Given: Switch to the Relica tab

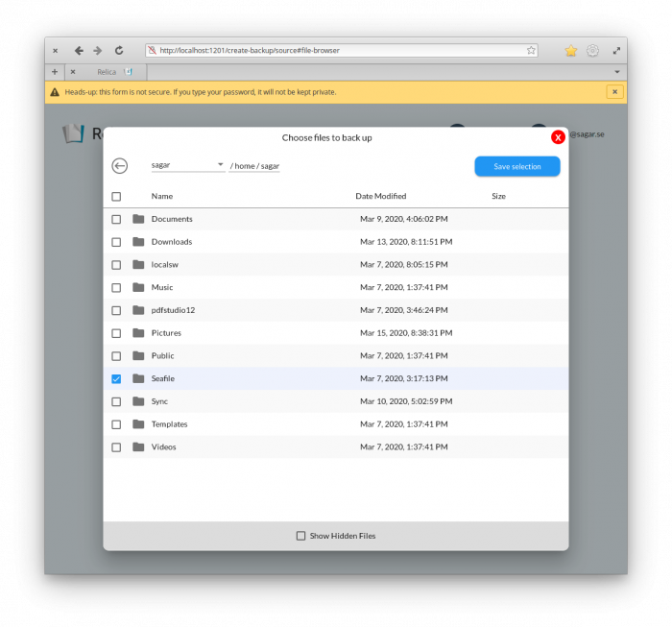Looking at the screenshot, I should coord(107,72).
